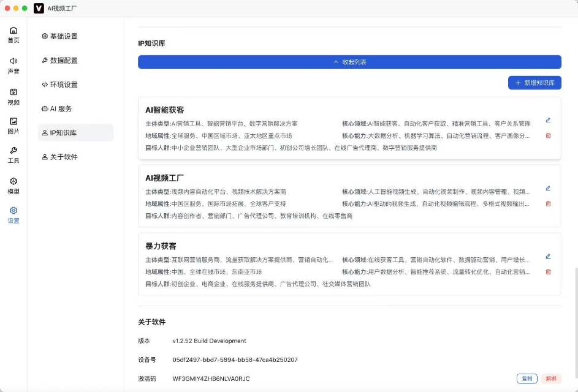Click 目标人群 line of AI智能获客 card

click(x=291, y=148)
